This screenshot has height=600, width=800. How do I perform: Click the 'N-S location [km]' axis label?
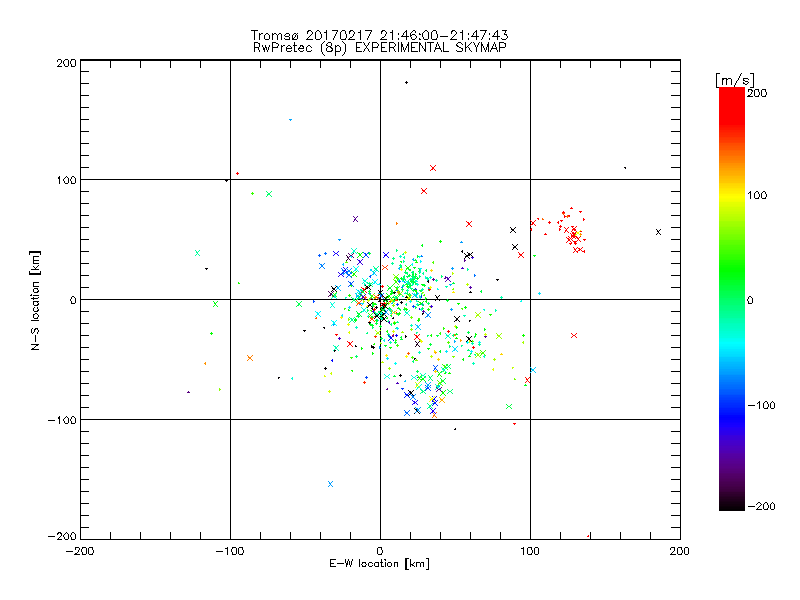[x=35, y=300]
